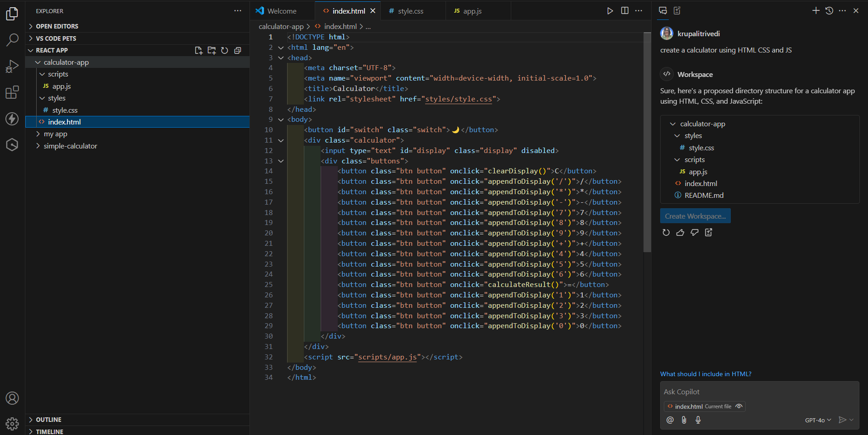Send the chat message

point(842,420)
